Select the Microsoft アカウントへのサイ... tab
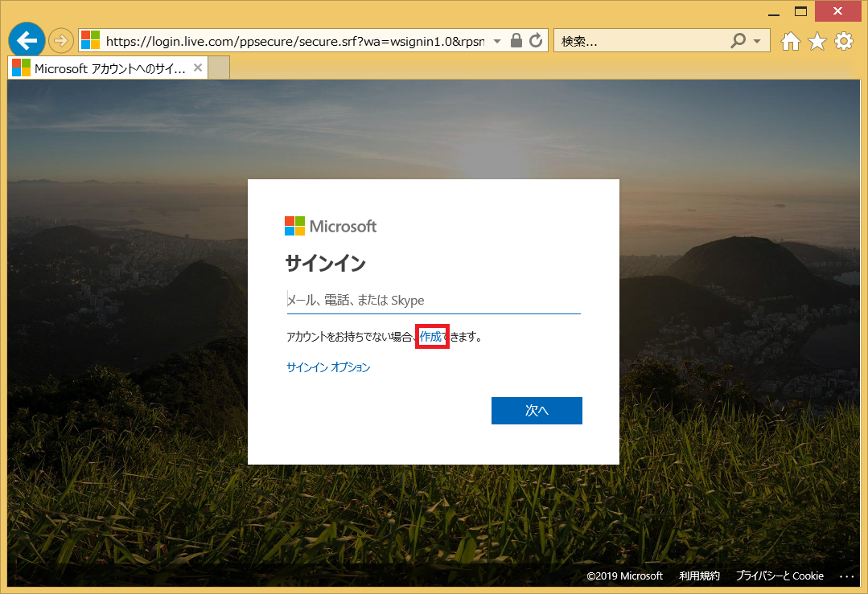 108,68
